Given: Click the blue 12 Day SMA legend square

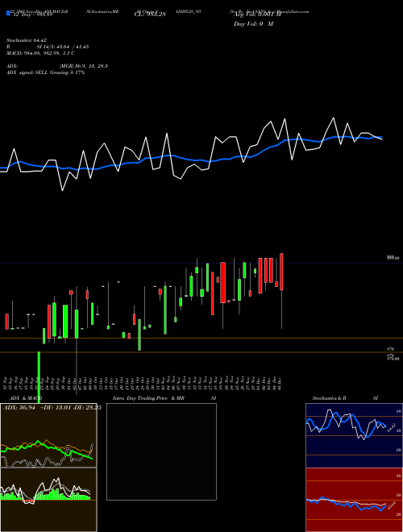Looking at the screenshot, I should (8, 13).
